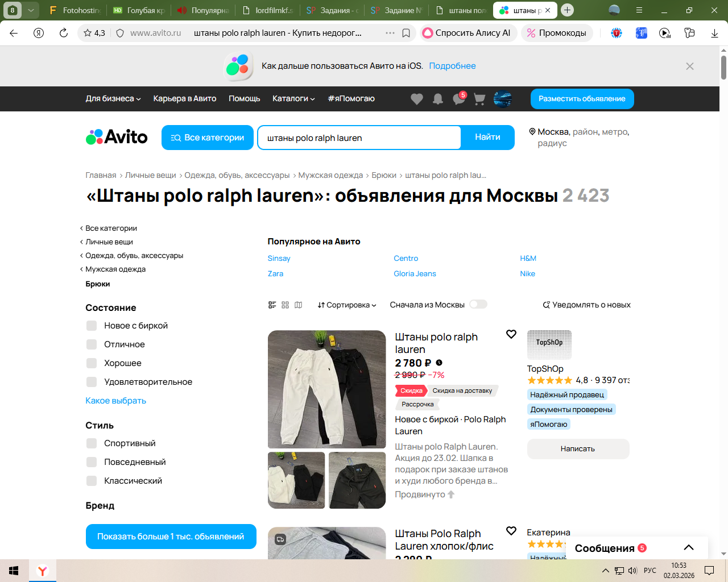Expand 'Каталоги' menu
The image size is (728, 582).
[293, 98]
